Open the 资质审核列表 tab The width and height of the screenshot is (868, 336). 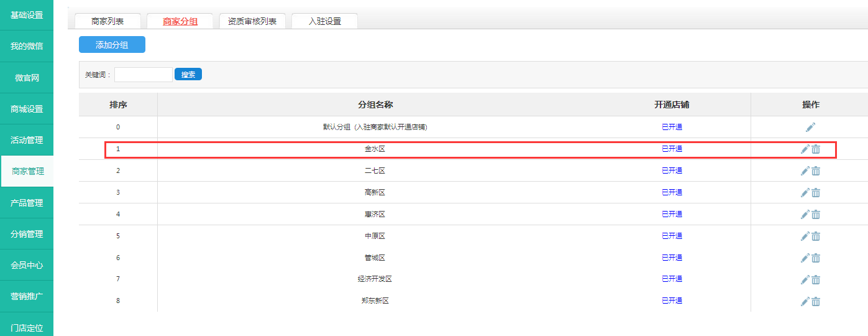(x=252, y=21)
